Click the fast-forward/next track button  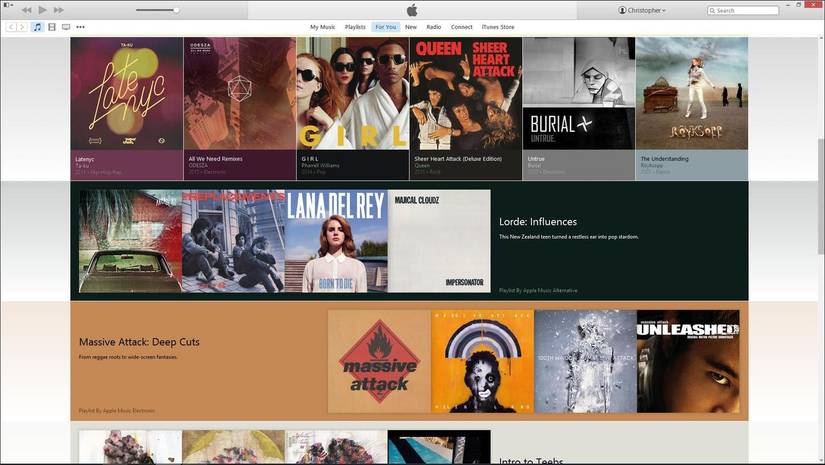58,10
